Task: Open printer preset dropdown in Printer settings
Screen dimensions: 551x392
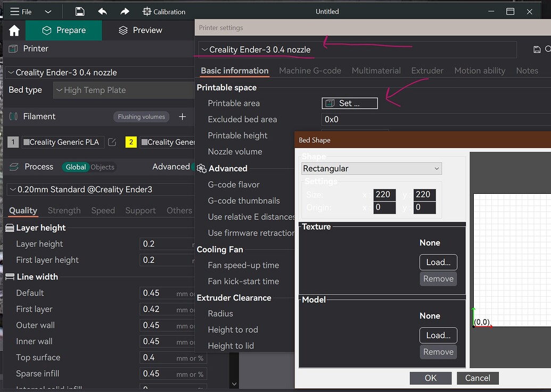Action: point(357,50)
